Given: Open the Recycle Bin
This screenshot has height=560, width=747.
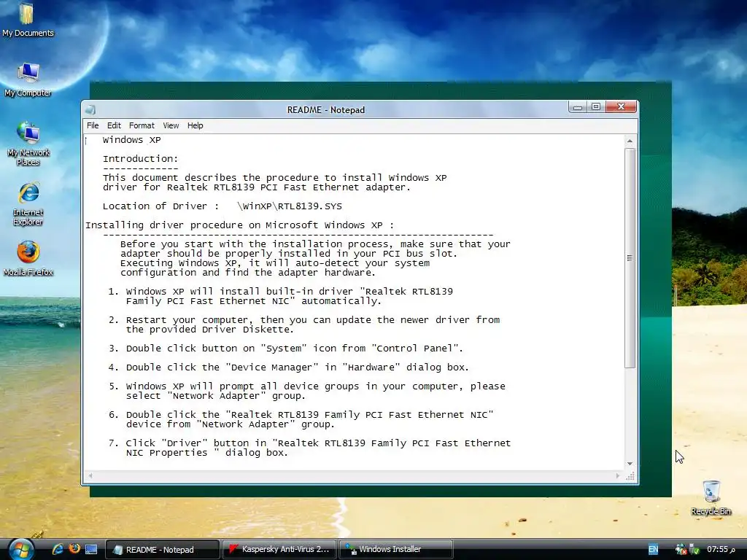Looking at the screenshot, I should [711, 497].
